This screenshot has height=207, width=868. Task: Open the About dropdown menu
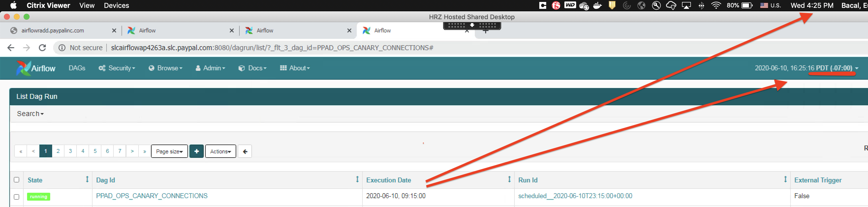tap(295, 68)
